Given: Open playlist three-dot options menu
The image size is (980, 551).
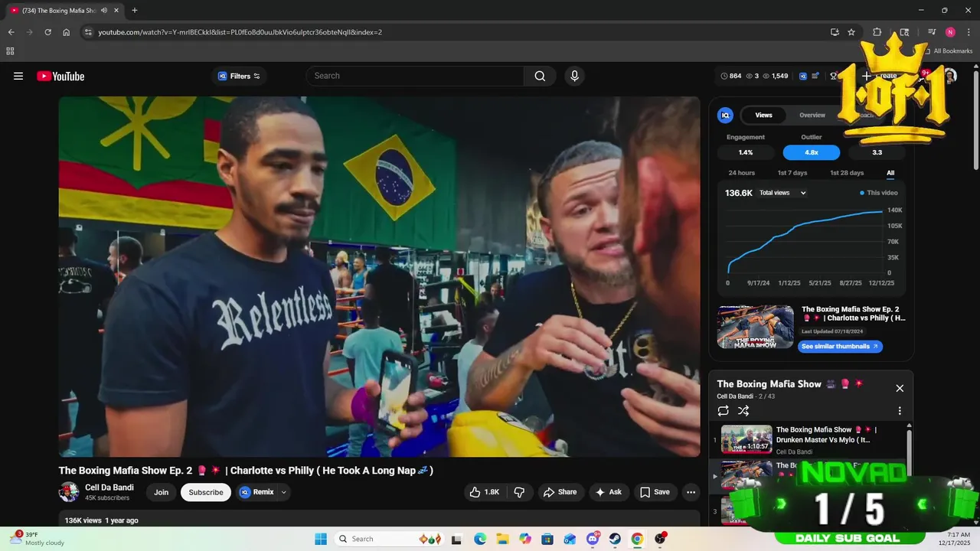Looking at the screenshot, I should 900,411.
